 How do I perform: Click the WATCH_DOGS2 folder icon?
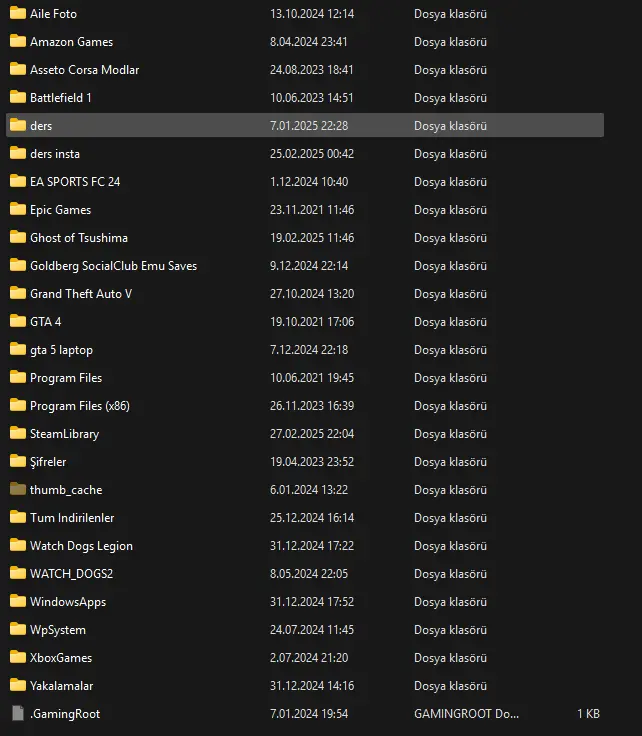(x=18, y=574)
